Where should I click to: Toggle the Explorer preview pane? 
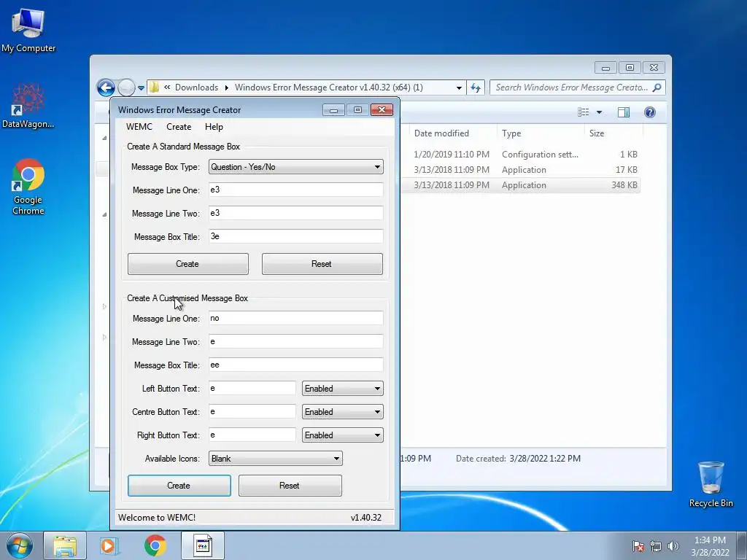[x=623, y=112]
